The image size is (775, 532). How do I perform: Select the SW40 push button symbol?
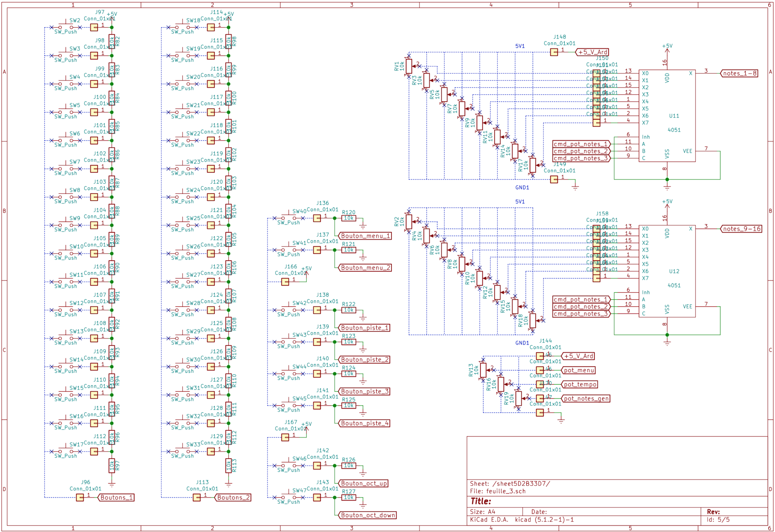click(288, 218)
